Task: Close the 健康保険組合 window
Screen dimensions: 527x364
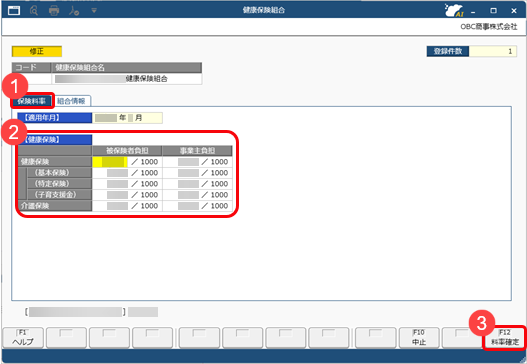Action: coord(514,11)
